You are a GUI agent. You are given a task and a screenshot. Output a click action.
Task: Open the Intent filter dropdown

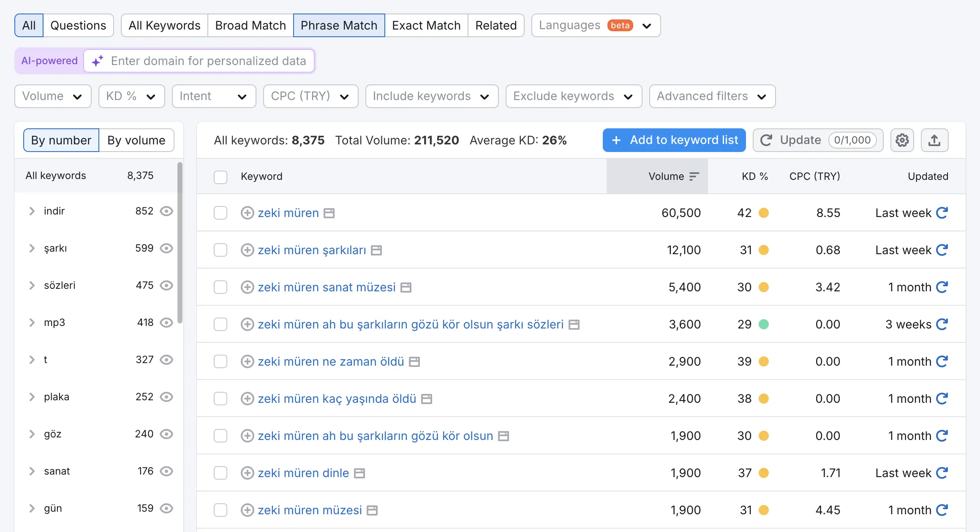[x=214, y=96]
